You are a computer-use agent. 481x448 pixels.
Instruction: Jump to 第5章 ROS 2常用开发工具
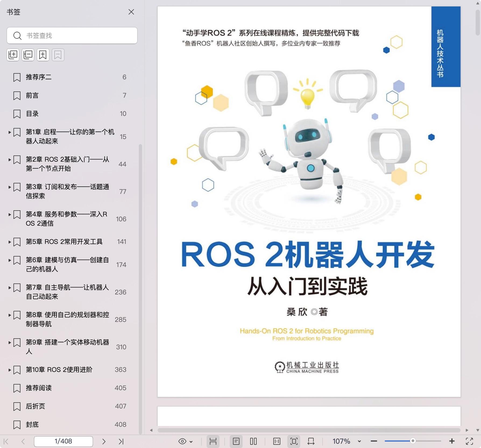[x=64, y=242]
